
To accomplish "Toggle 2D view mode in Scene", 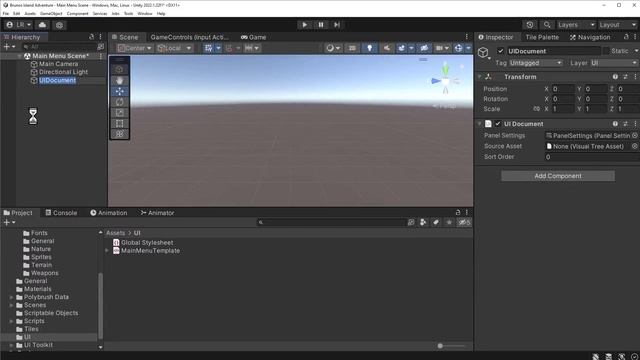I will 352,48.
